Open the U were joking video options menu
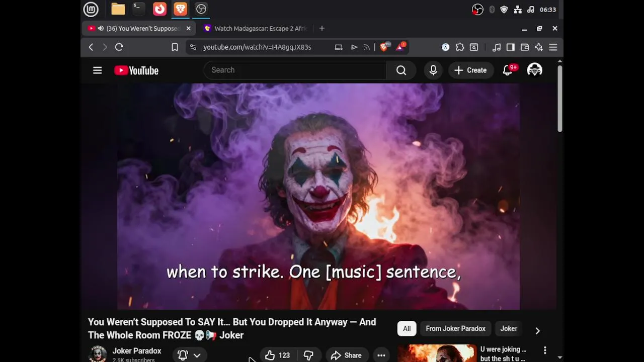This screenshot has height=362, width=644. click(545, 350)
